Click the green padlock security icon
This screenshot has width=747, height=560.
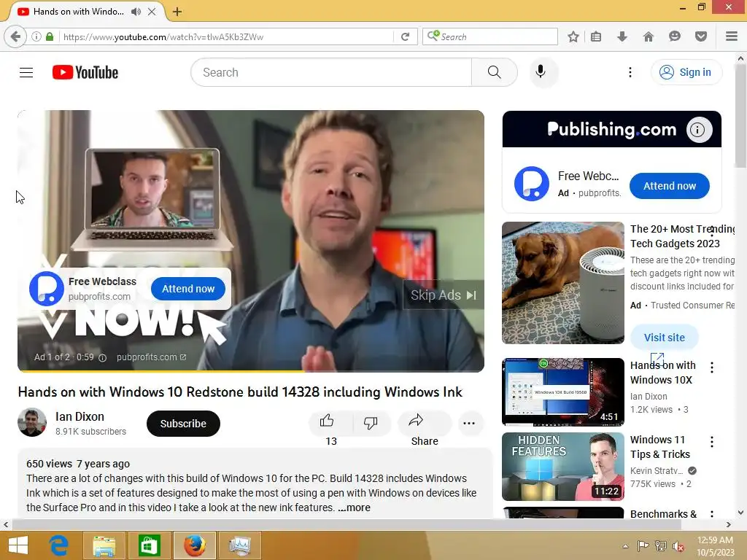coord(50,36)
